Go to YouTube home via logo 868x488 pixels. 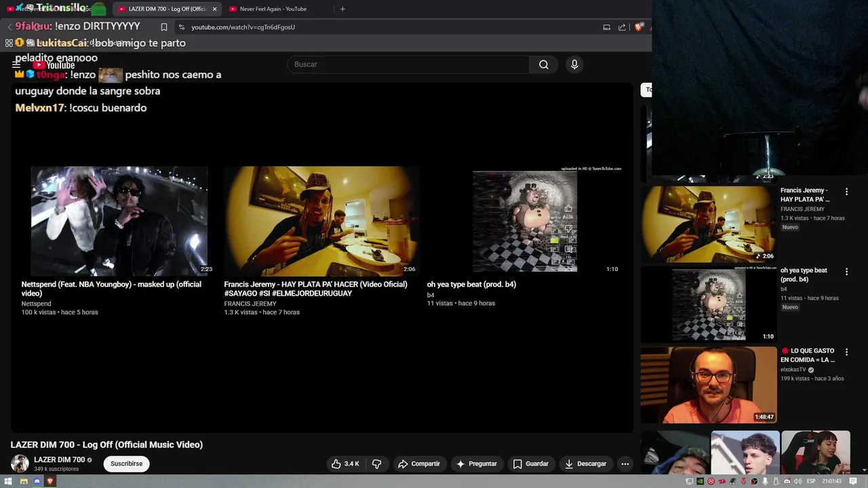[x=54, y=65]
